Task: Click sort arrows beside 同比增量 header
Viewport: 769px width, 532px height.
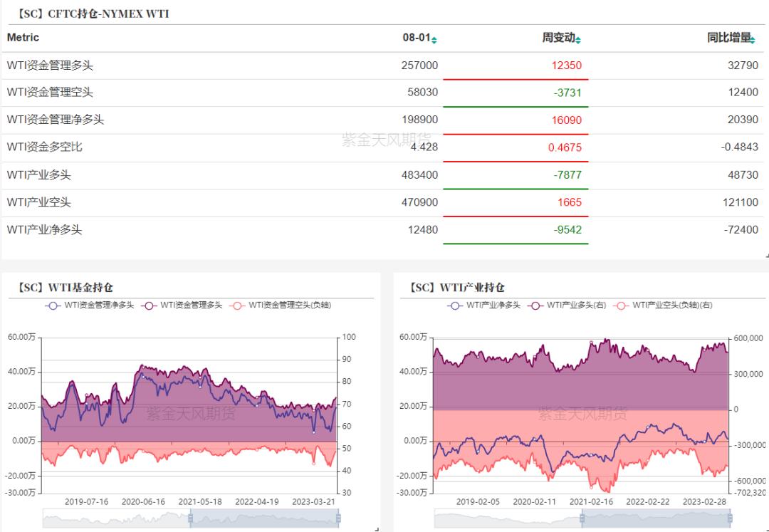Action: coord(753,39)
